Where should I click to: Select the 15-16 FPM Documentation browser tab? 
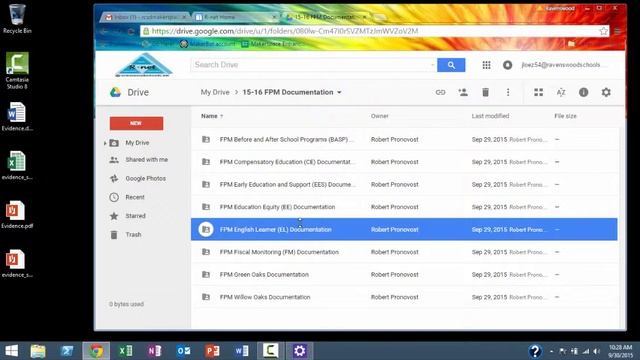pos(325,17)
